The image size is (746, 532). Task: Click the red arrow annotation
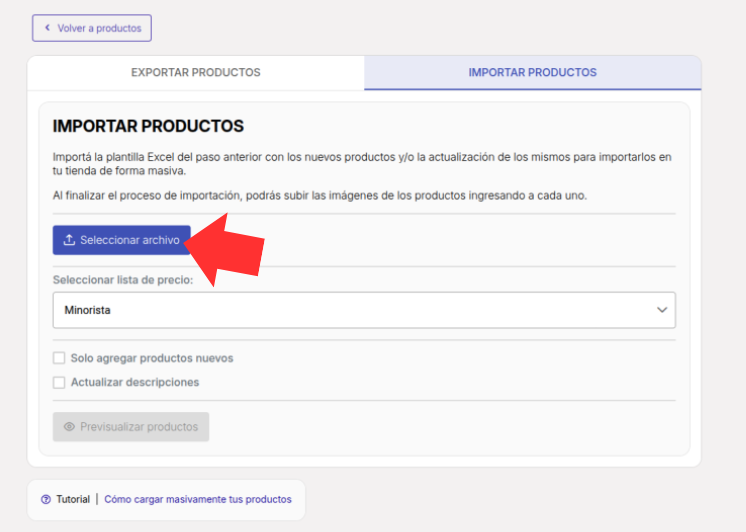click(x=224, y=249)
